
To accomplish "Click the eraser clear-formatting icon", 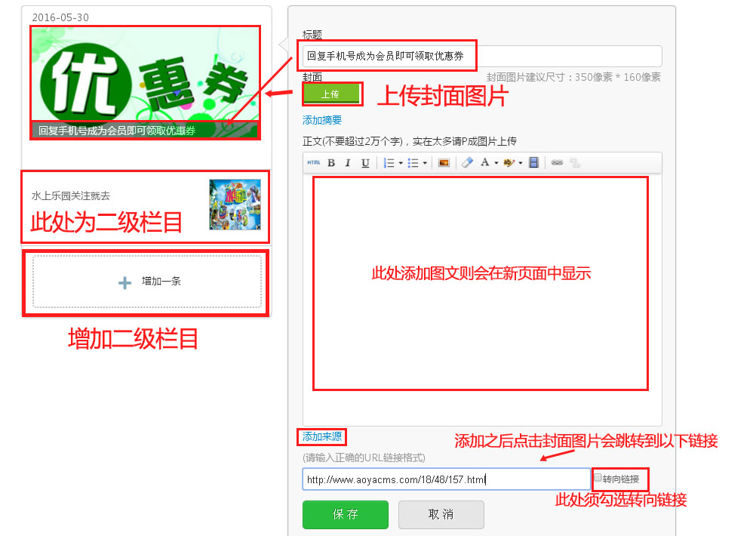I will (467, 163).
